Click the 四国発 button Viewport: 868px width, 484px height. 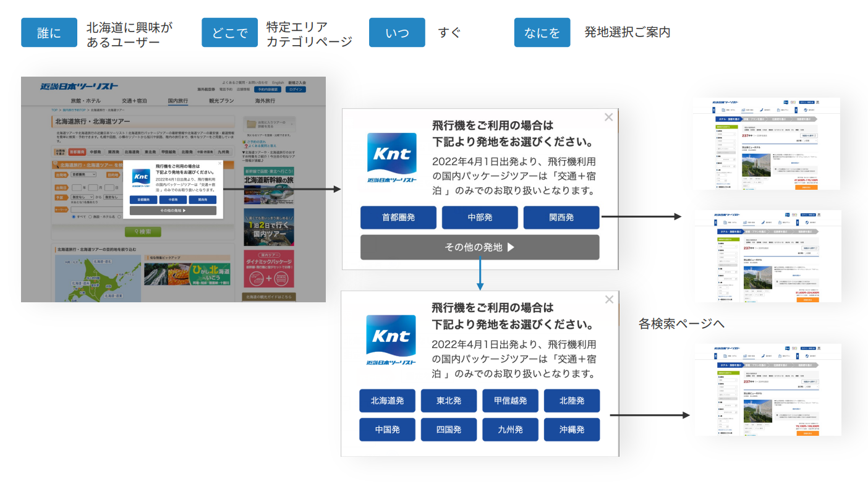tap(449, 430)
